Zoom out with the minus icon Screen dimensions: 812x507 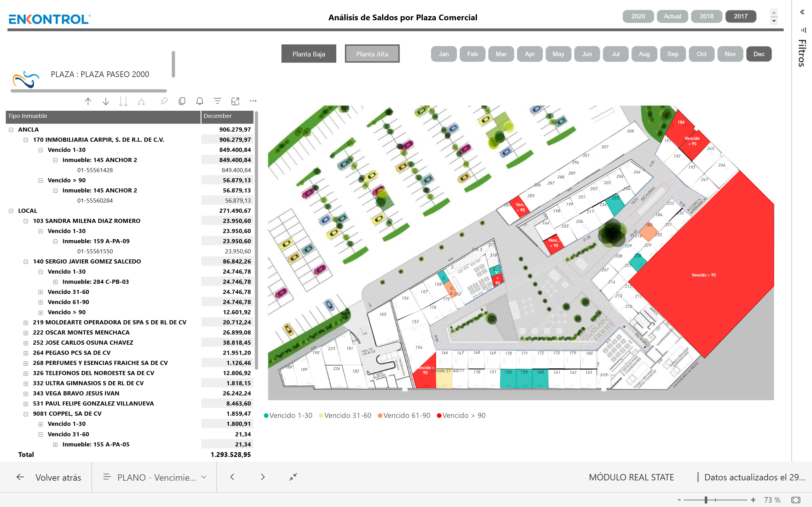tap(679, 500)
